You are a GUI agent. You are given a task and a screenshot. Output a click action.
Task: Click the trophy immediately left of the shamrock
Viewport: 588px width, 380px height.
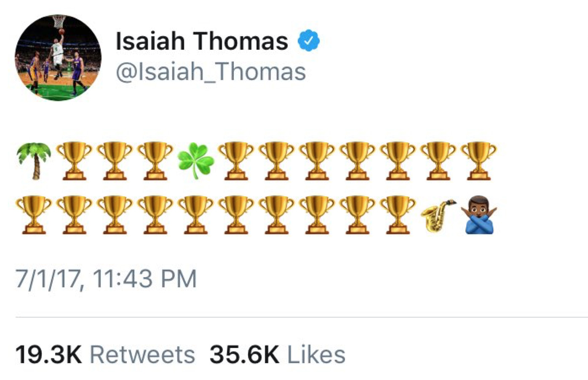(155, 161)
